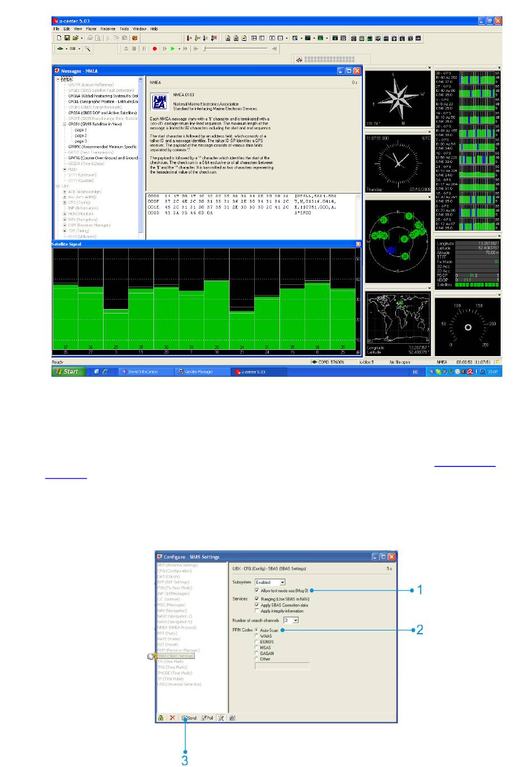Expand NAV (Navigation) node in Messages tree
This screenshot has height=767, width=532.
(x=65, y=219)
